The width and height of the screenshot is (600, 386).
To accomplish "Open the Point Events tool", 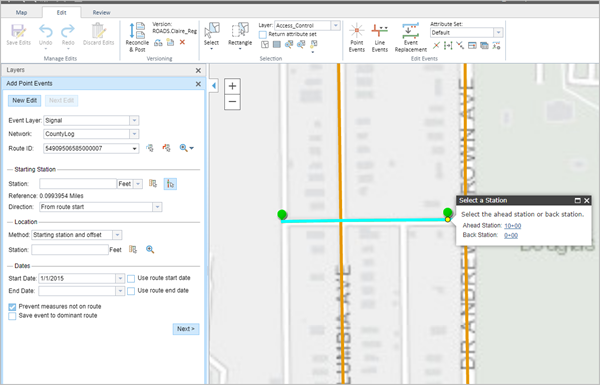I will (x=357, y=37).
